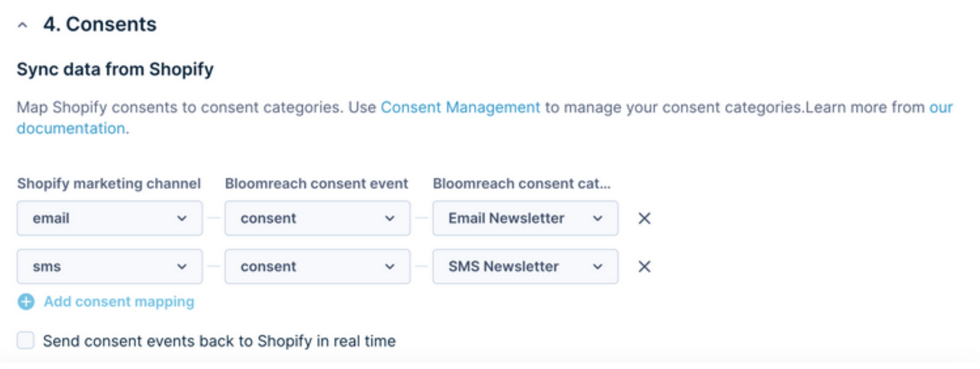
Task: Remove the email mapping row via X icon
Action: tap(644, 218)
